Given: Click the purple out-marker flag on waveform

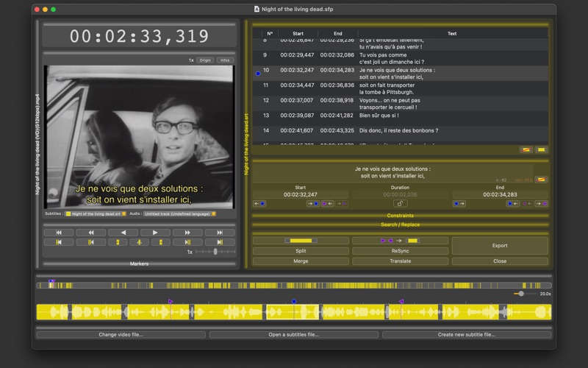Looking at the screenshot, I should (x=401, y=301).
